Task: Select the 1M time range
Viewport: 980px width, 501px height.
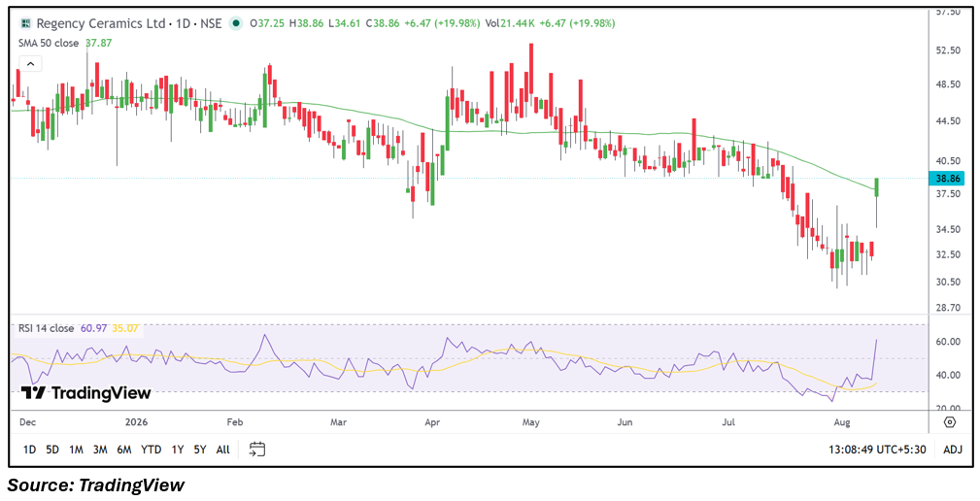Action: [x=76, y=450]
